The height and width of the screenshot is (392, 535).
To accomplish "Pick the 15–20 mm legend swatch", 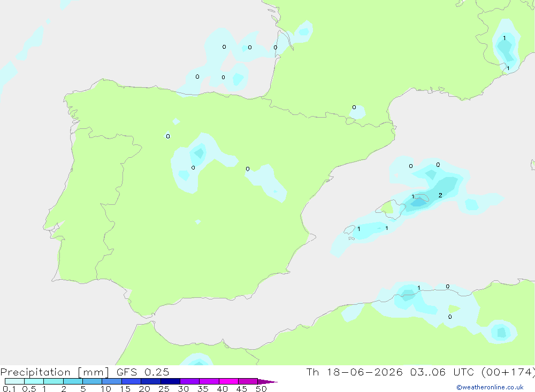I will pyautogui.click(x=132, y=381).
